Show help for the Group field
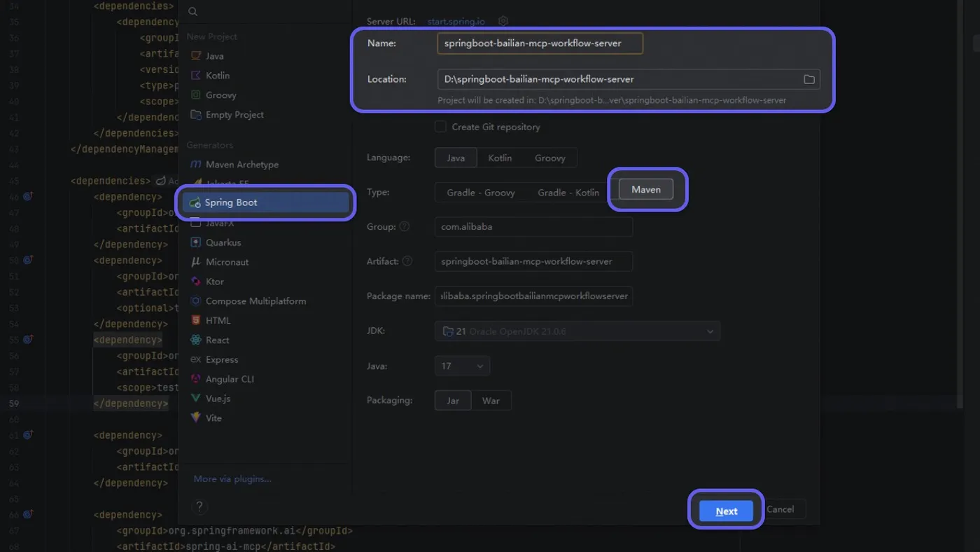 point(404,227)
